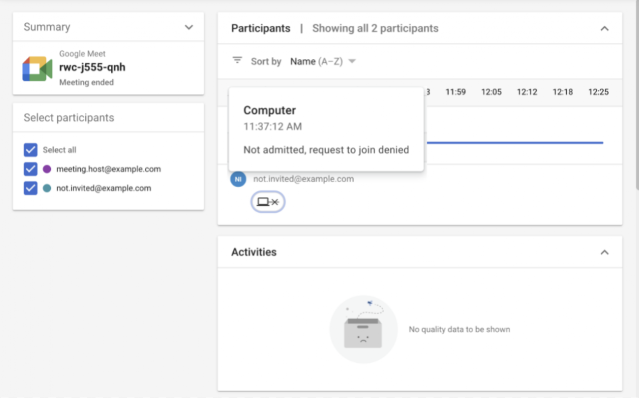Click the NI avatar for not.invited@example.com
Image resolution: width=639 pixels, height=398 pixels.
pos(238,179)
